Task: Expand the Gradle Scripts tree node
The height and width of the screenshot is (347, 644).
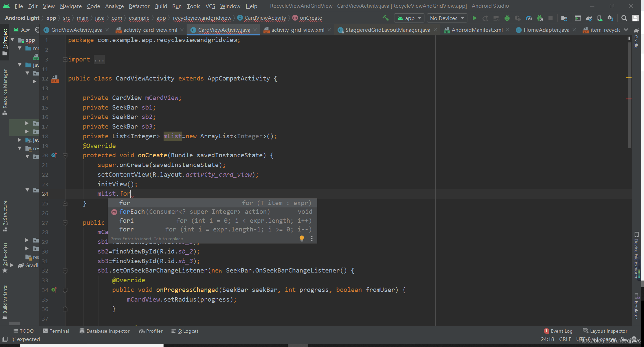Action: click(12, 265)
